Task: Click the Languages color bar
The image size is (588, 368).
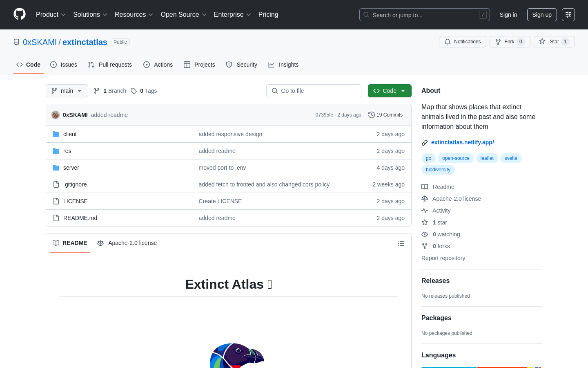Action: point(482,367)
